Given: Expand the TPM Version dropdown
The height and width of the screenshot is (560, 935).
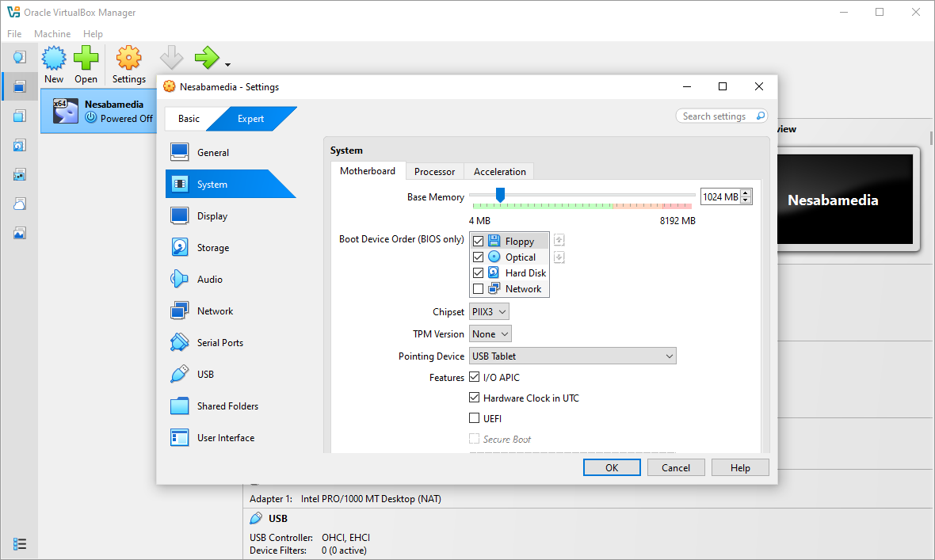Looking at the screenshot, I should (490, 334).
